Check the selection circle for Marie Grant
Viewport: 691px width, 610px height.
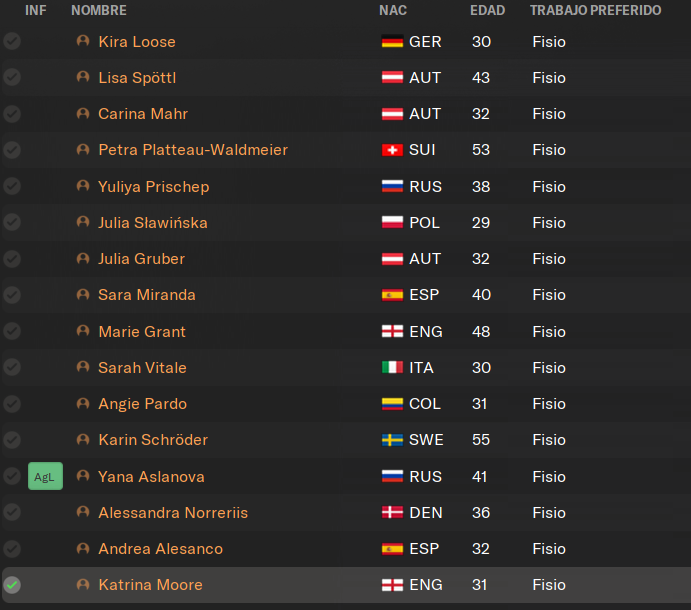point(12,331)
